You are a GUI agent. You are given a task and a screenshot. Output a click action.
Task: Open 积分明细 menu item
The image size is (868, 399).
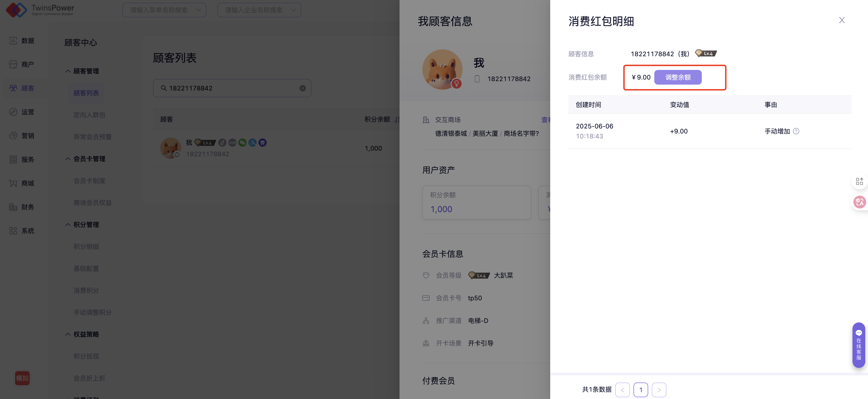[86, 247]
